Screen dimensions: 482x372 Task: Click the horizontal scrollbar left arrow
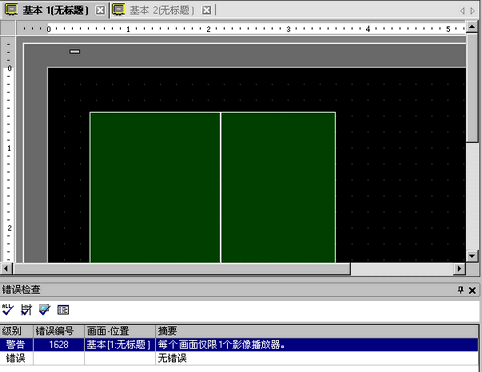click(x=6, y=268)
